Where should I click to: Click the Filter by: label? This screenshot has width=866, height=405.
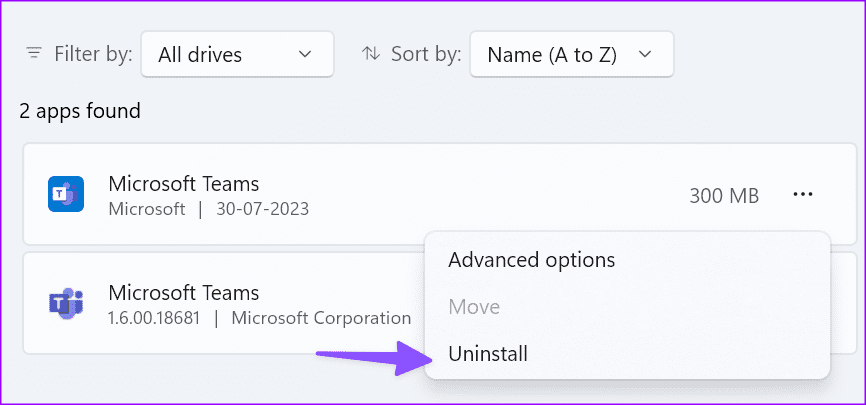coord(93,54)
